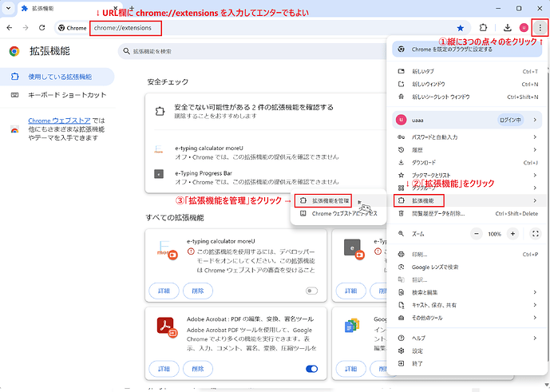Expand その他のツール submenu
Image resolution: width=550 pixels, height=392 pixels.
[467, 318]
